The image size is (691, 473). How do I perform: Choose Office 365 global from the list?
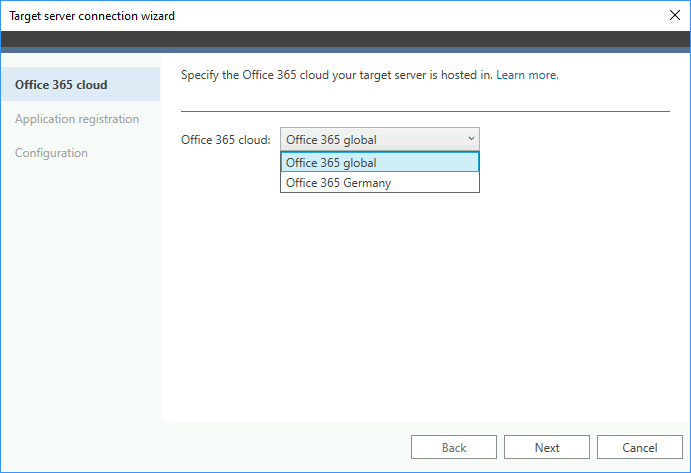tap(380, 162)
